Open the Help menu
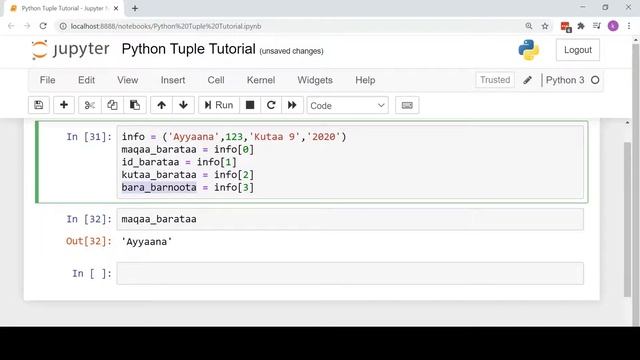 pyautogui.click(x=365, y=80)
